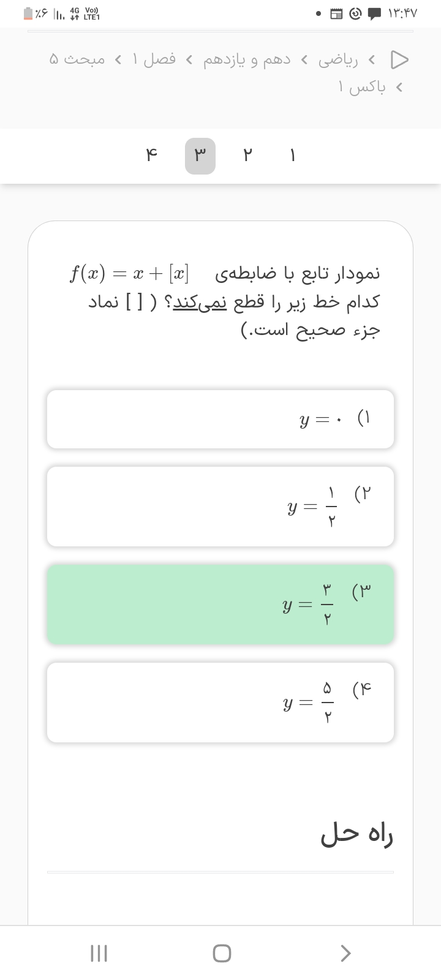
Task: Tap the battery indicator in status bar
Action: (x=28, y=13)
